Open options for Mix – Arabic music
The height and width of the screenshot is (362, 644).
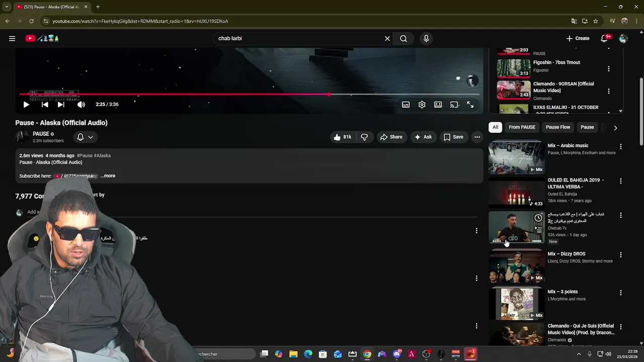coord(621,146)
